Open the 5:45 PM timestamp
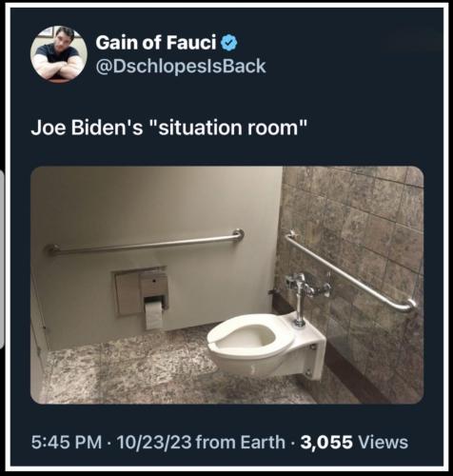 [x=67, y=442]
